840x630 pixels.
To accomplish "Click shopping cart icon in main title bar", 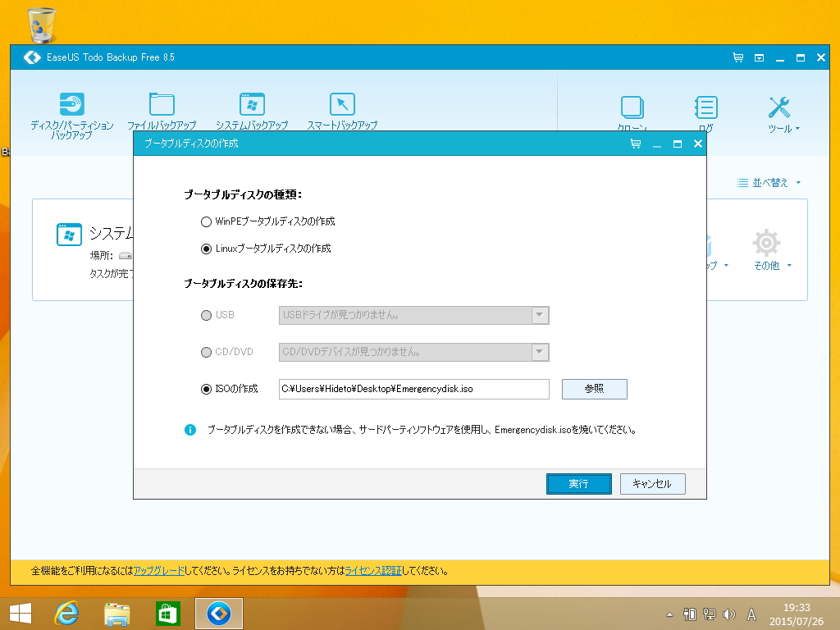I will coord(738,57).
